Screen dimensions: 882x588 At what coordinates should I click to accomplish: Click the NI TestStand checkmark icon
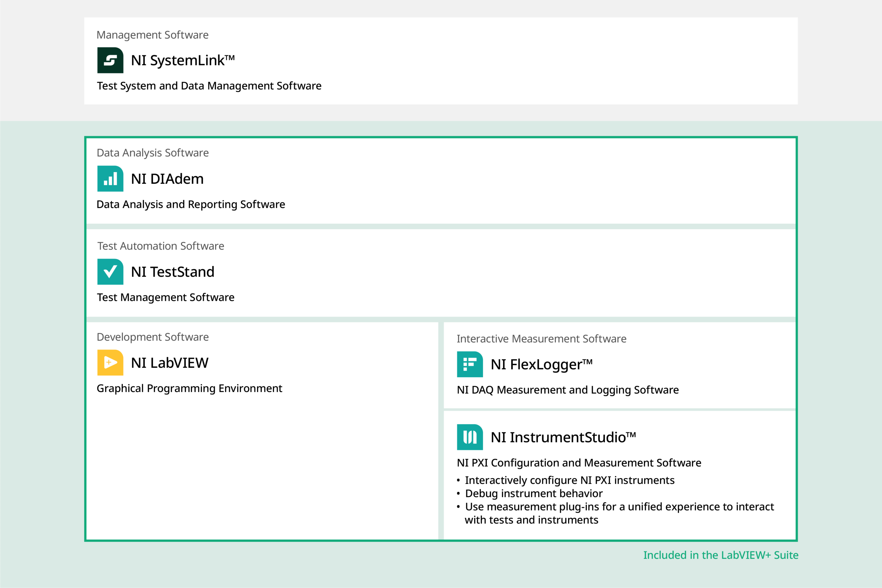pyautogui.click(x=110, y=272)
